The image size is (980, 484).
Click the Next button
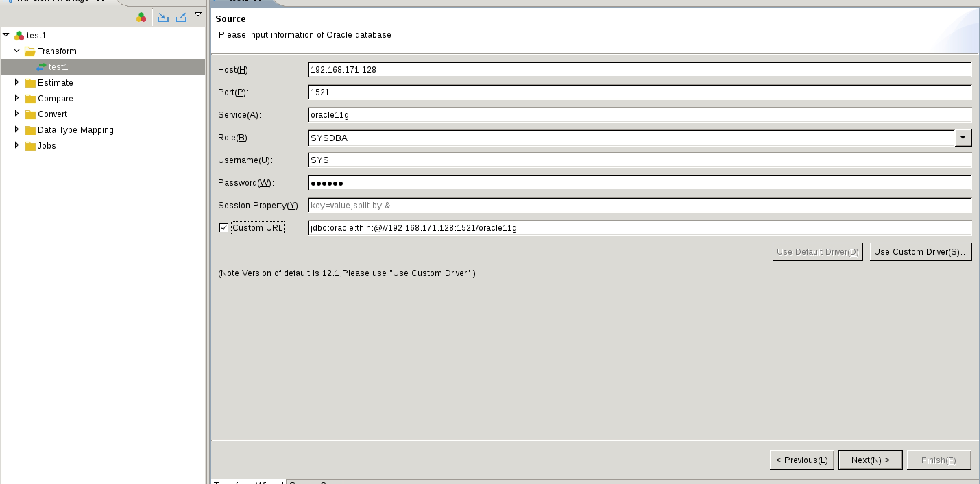[x=870, y=460]
